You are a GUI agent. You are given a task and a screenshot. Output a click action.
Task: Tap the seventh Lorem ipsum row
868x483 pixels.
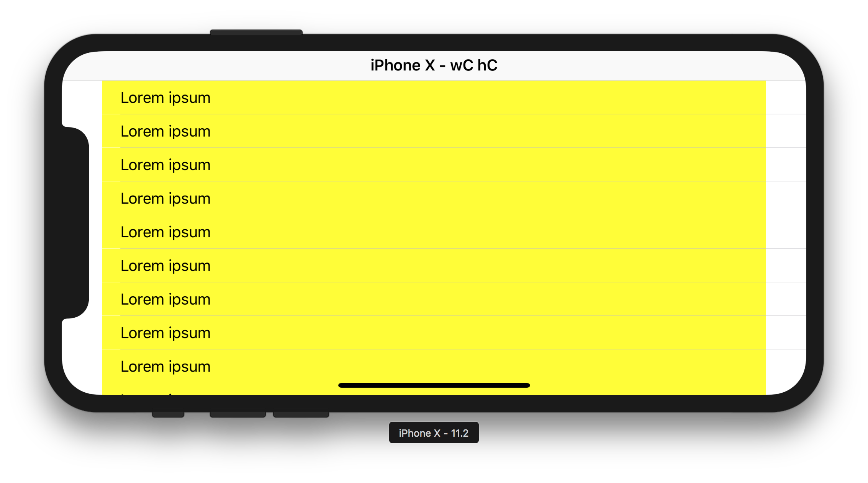434,299
